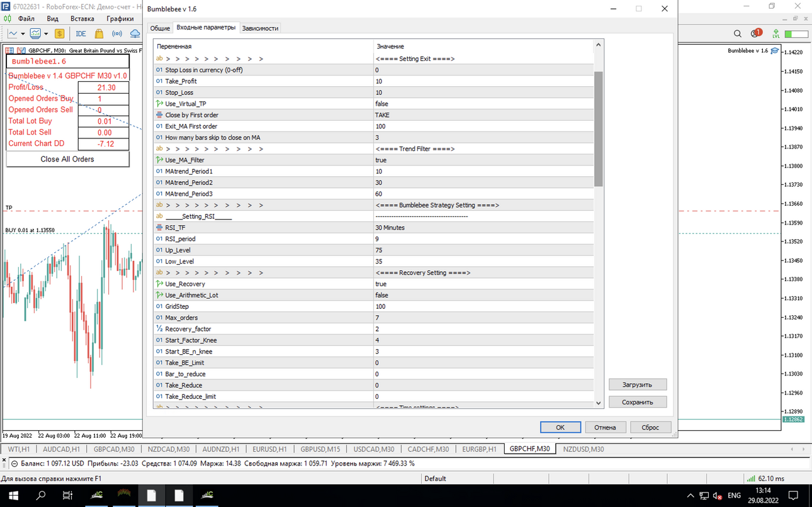Click the volume speaker tray icon

click(x=718, y=496)
